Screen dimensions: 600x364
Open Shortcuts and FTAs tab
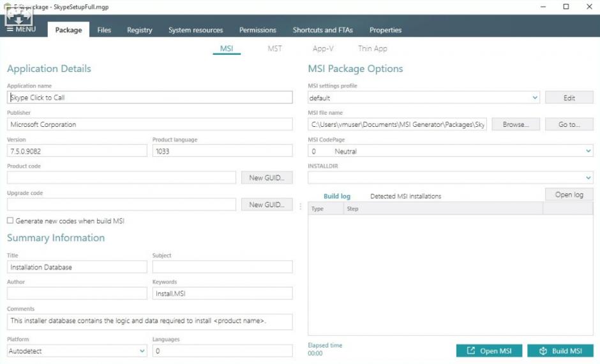(322, 30)
